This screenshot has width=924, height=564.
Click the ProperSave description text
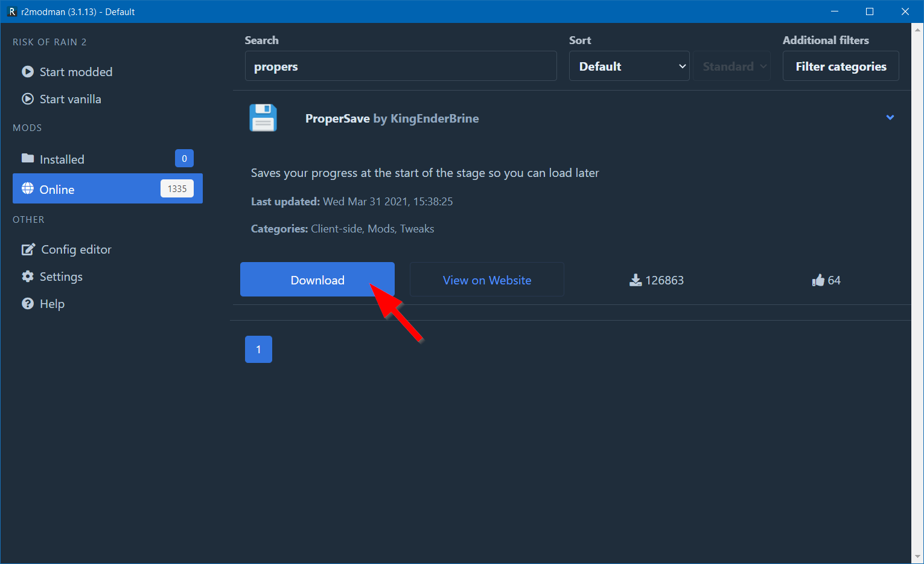click(425, 173)
